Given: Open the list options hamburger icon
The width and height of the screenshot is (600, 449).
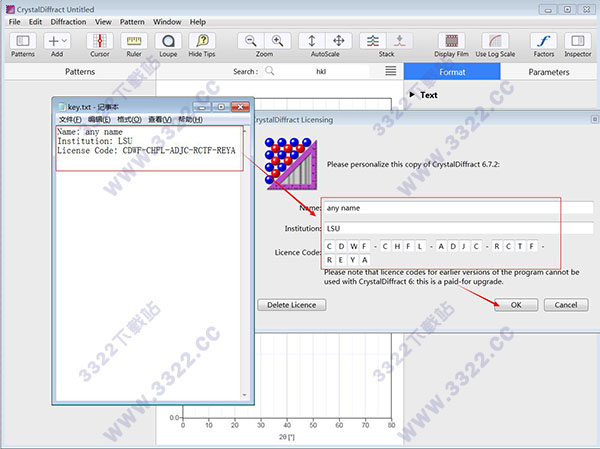Looking at the screenshot, I should 391,71.
